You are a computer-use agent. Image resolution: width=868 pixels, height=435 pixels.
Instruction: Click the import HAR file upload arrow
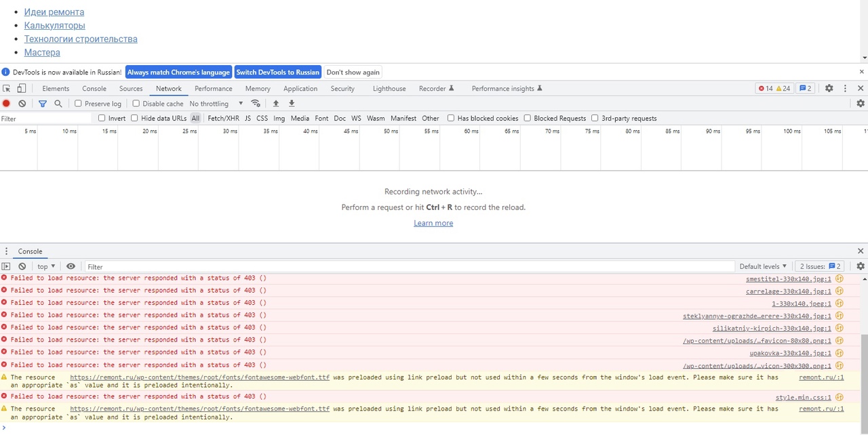tap(276, 104)
